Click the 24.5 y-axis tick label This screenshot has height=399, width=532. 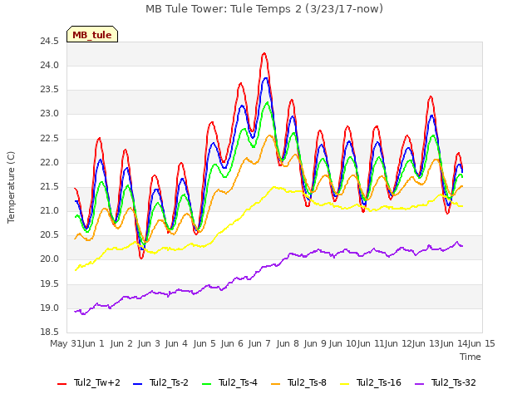click(49, 42)
